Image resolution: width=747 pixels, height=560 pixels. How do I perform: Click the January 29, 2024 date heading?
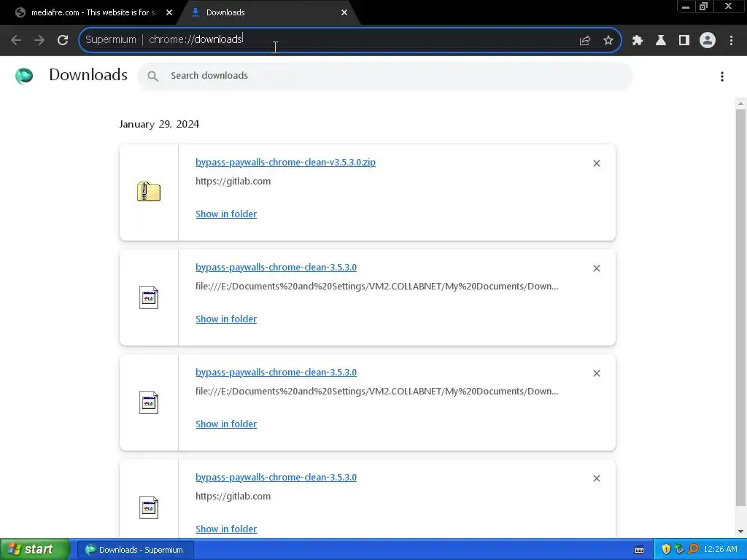coord(159,124)
